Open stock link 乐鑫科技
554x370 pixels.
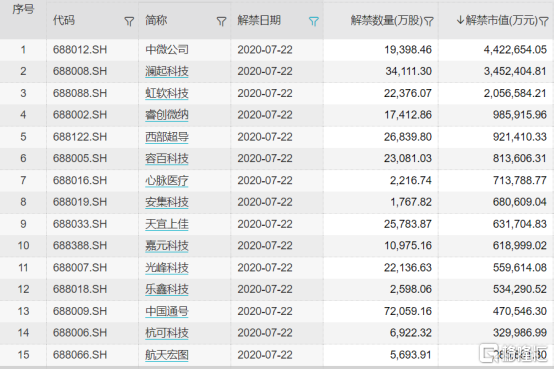click(x=167, y=289)
